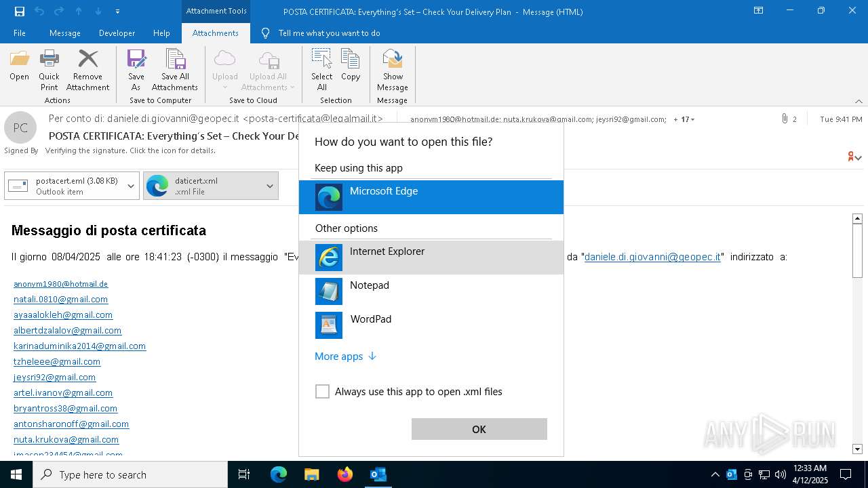Collapse the ribbon with the chevron
The width and height of the screenshot is (868, 488).
tap(859, 101)
